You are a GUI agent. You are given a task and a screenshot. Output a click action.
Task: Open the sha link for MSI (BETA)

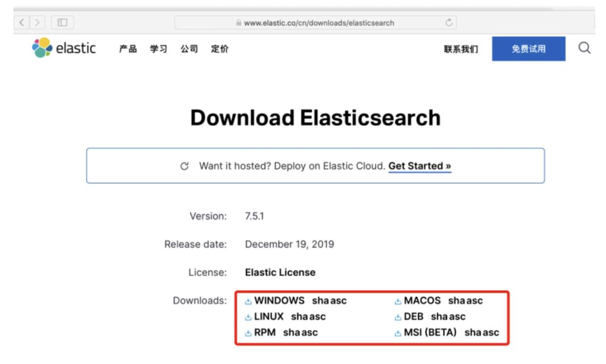473,333
